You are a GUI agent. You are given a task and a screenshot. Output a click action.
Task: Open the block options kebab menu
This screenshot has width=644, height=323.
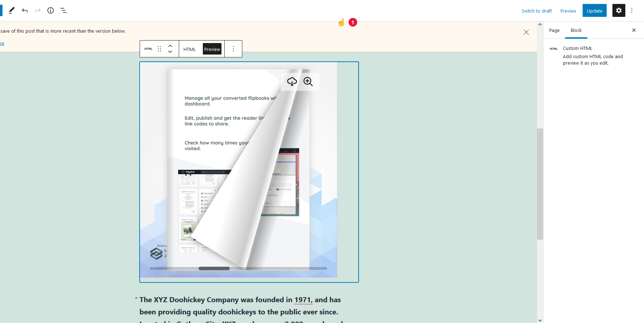tap(233, 49)
